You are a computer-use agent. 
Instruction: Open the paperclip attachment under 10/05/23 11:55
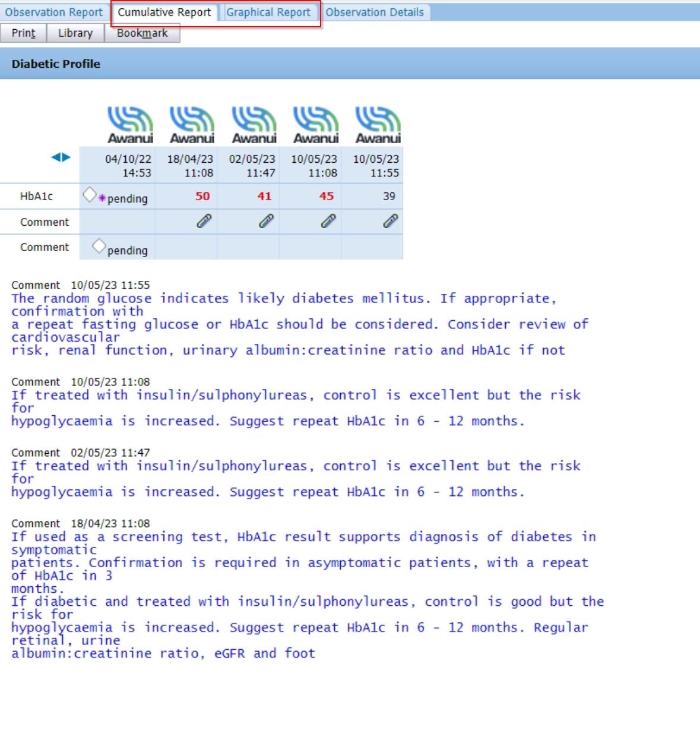389,221
